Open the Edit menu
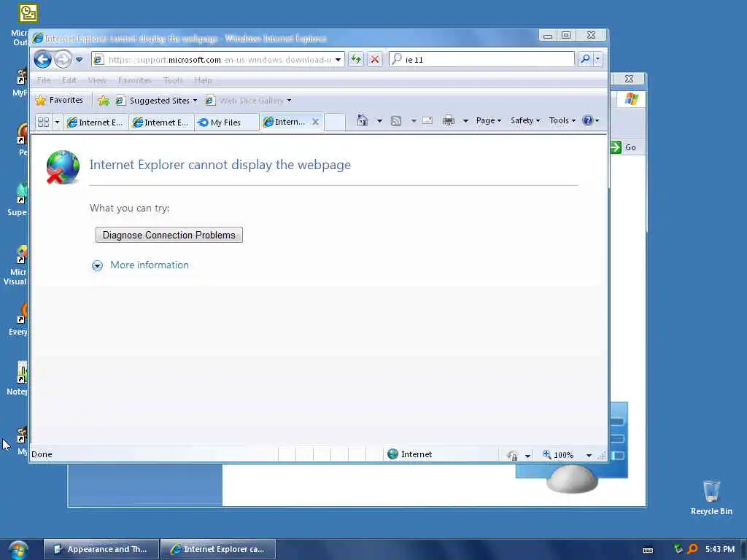Image resolution: width=747 pixels, height=560 pixels. click(x=69, y=80)
